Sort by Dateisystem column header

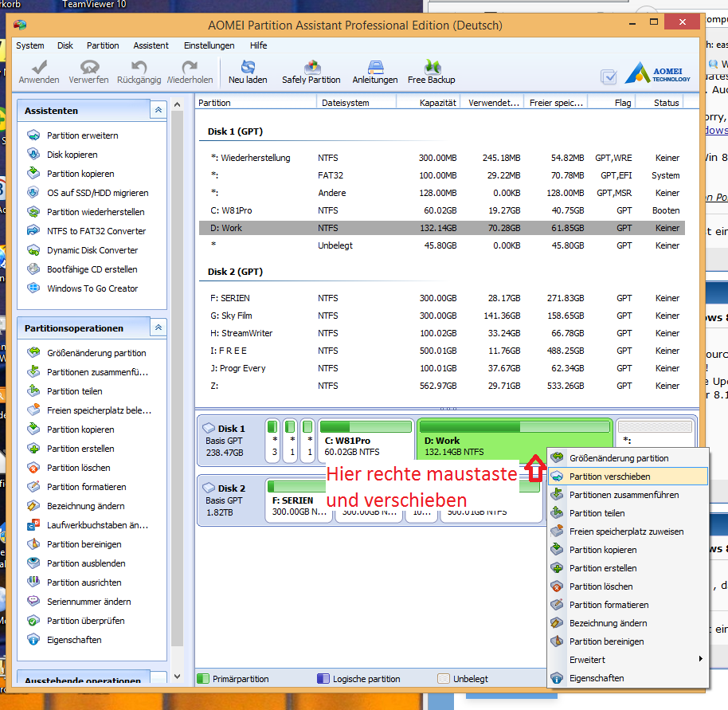pyautogui.click(x=356, y=103)
